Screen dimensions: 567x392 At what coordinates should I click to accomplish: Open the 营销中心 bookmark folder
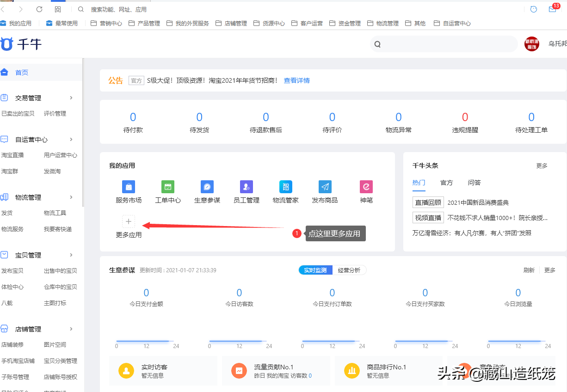click(106, 23)
